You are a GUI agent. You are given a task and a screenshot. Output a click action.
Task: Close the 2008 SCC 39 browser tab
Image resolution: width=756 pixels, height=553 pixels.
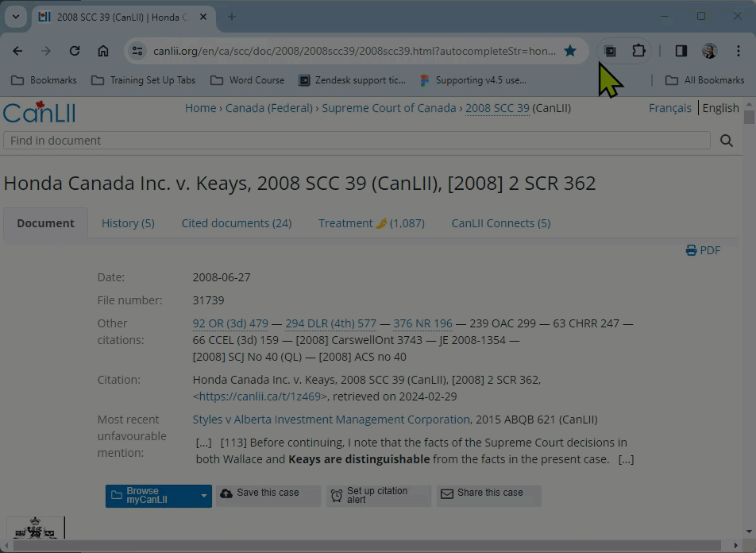click(203, 17)
